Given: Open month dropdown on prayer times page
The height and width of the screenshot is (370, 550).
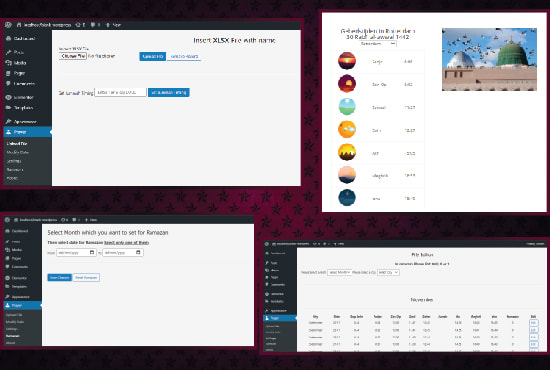Looking at the screenshot, I should click(378, 44).
